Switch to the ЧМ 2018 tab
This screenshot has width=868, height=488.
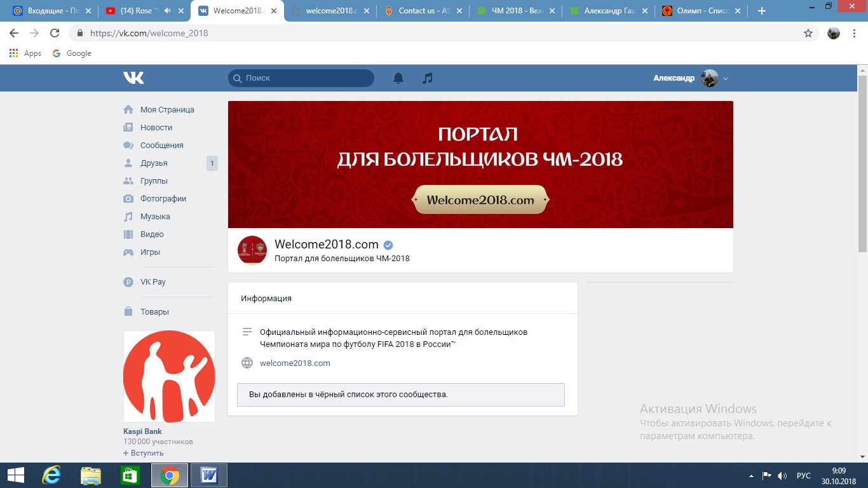tap(516, 11)
